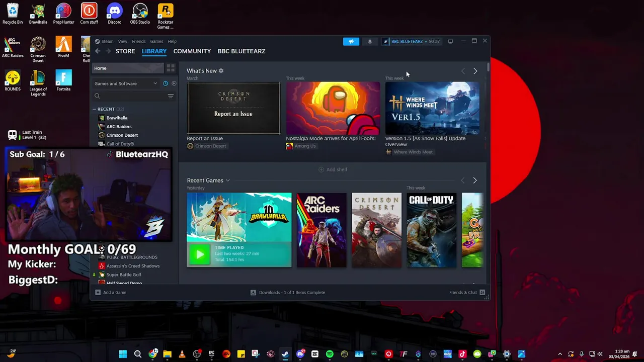
Task: Open the library advanced filter options
Action: (x=171, y=96)
